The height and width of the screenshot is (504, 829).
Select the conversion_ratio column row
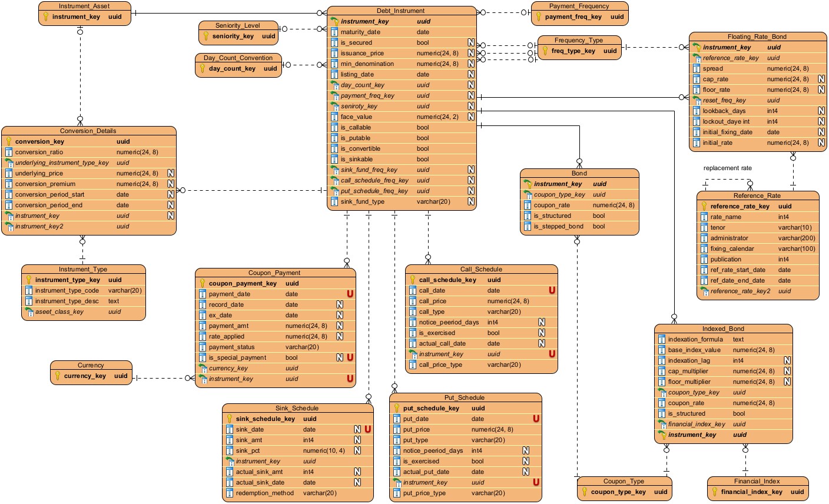pos(88,152)
